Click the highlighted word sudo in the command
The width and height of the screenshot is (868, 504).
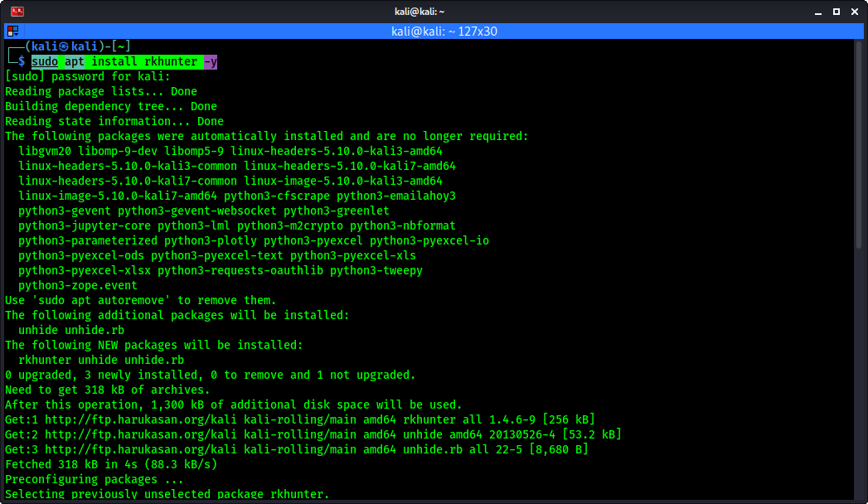pos(45,61)
